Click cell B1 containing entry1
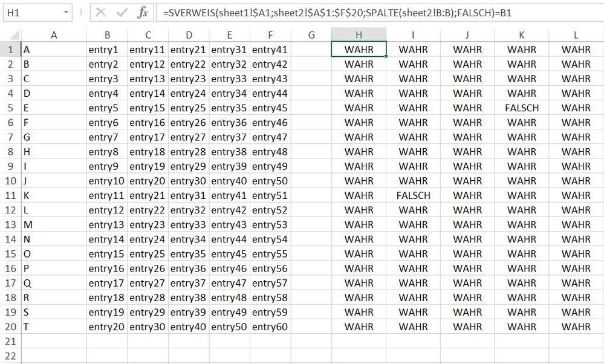This screenshot has height=364, width=604. (106, 50)
